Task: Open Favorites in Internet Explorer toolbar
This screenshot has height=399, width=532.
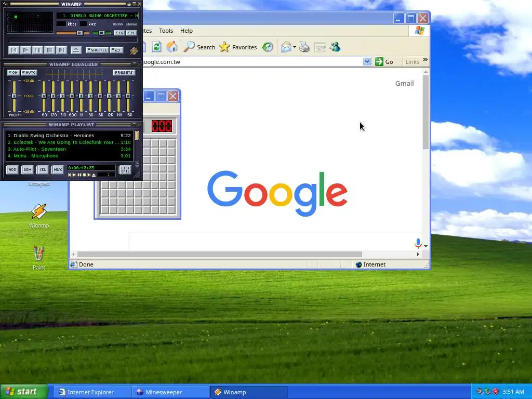Action: point(238,47)
